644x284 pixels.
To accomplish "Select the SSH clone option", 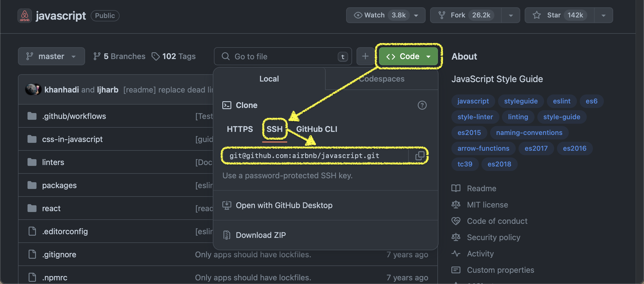I will pyautogui.click(x=275, y=129).
